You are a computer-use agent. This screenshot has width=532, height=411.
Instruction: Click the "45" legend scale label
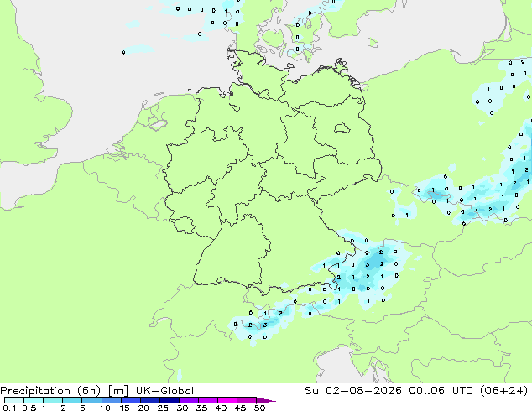[241, 408]
